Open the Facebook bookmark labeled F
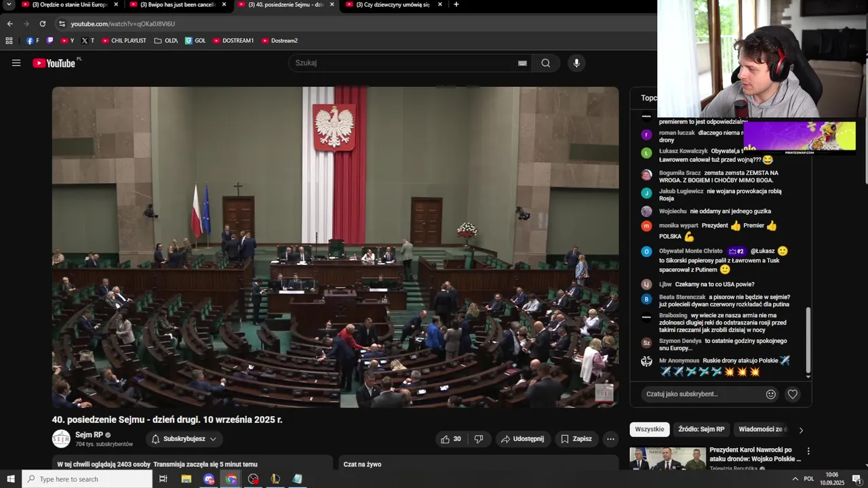 pyautogui.click(x=33, y=41)
